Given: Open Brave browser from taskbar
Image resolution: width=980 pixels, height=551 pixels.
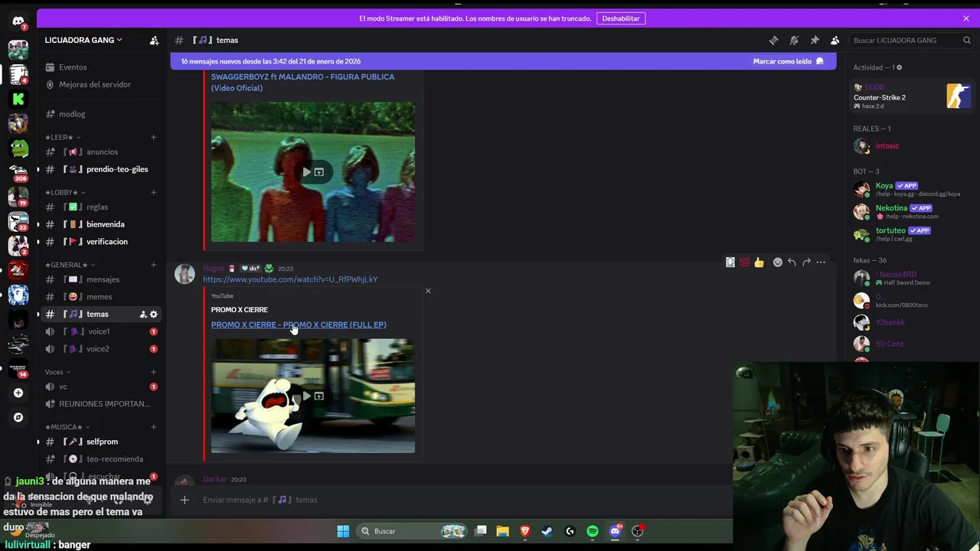Looking at the screenshot, I should pyautogui.click(x=525, y=531).
